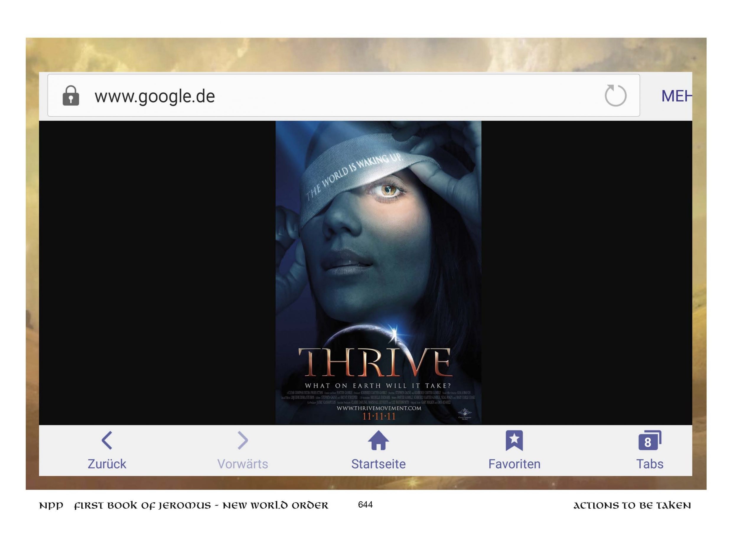Open bookmarks via star ribbon icon

pos(514,440)
